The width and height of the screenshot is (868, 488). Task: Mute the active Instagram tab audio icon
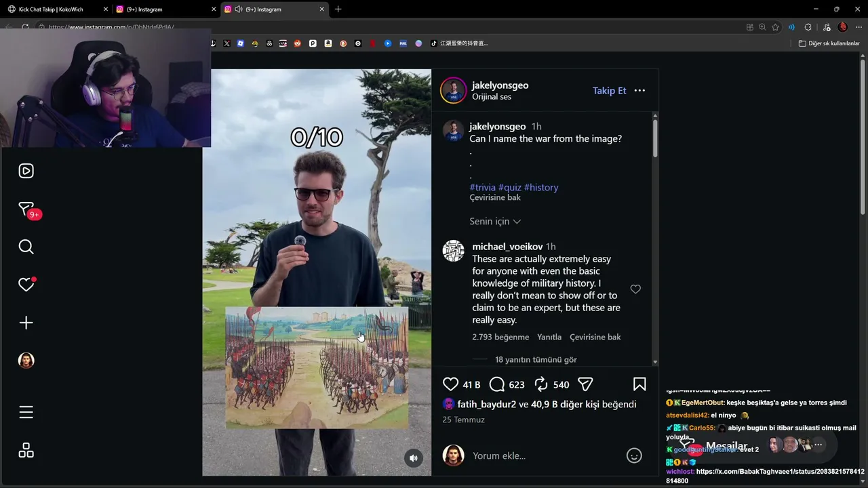(238, 9)
